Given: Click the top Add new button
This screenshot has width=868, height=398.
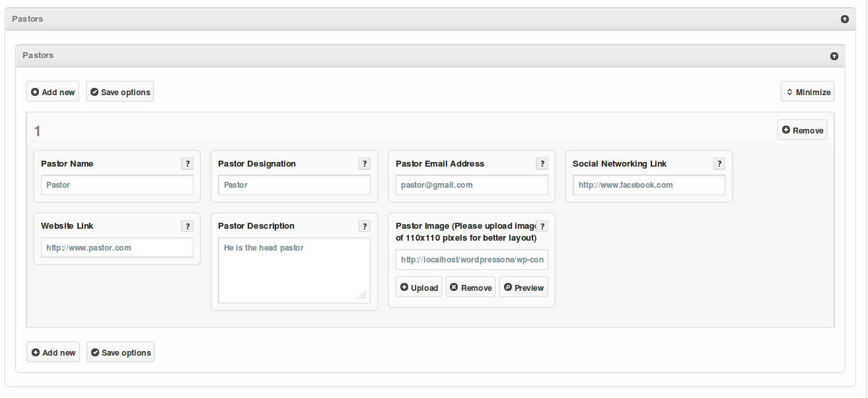Looking at the screenshot, I should coord(53,92).
